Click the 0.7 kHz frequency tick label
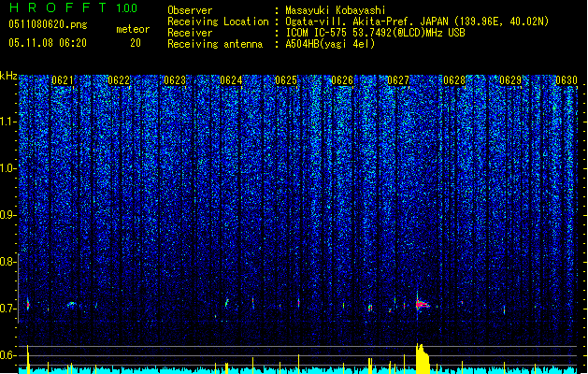Viewport: 588px width, 374px height. click(8, 309)
